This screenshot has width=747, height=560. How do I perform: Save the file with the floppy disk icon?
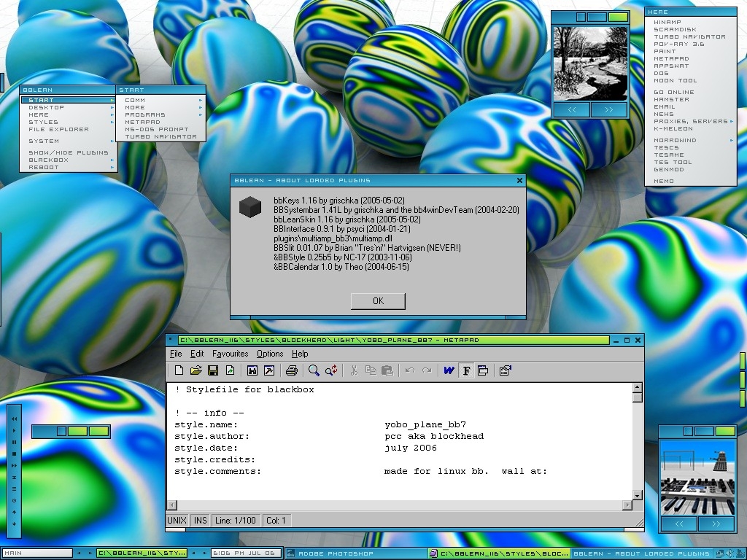click(213, 370)
